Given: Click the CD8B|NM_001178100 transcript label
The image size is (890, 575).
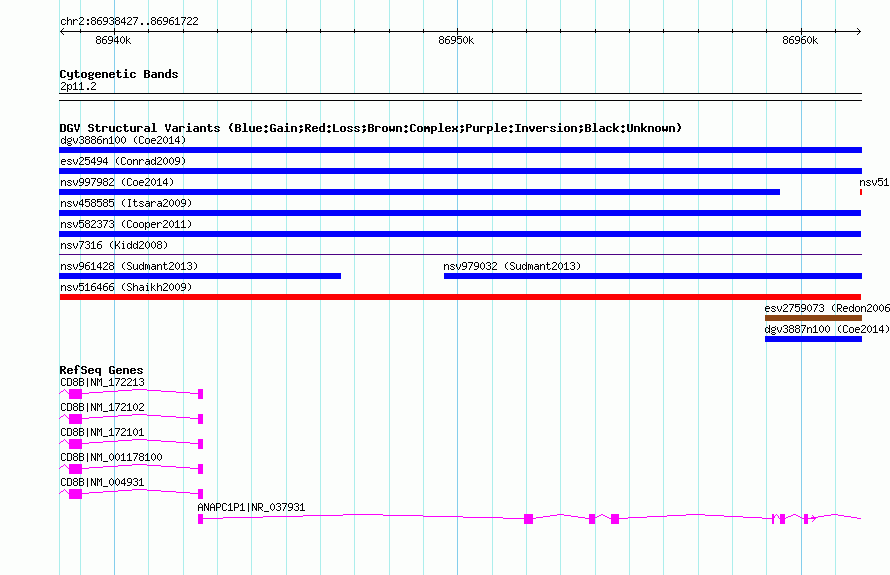Looking at the screenshot, I should [x=111, y=458].
